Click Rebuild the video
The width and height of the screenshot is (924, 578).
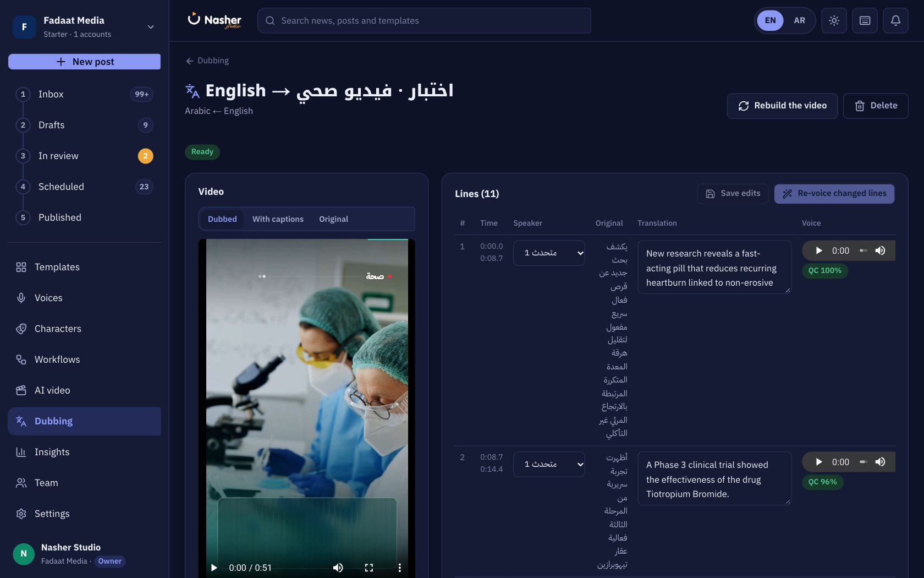(x=782, y=106)
